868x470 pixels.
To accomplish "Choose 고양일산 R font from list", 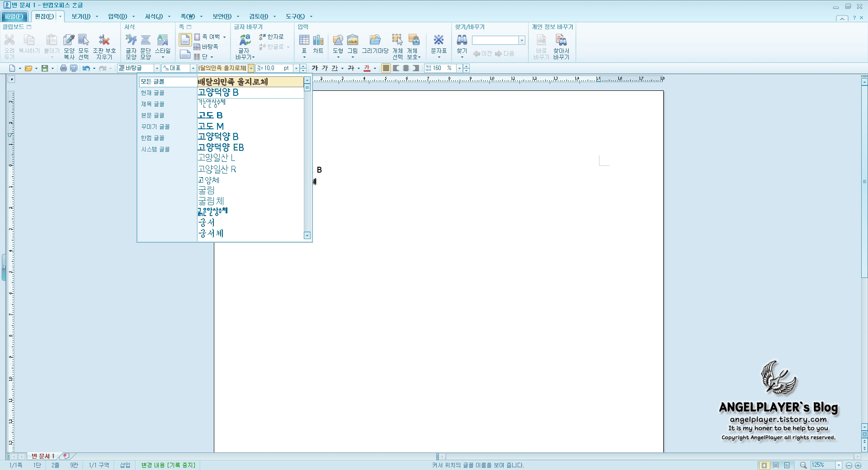I will (250, 169).
